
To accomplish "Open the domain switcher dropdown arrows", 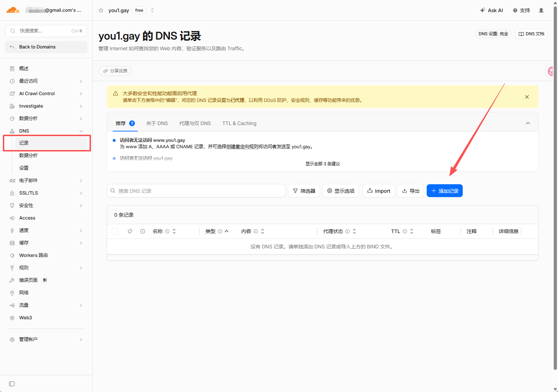I will coord(152,10).
